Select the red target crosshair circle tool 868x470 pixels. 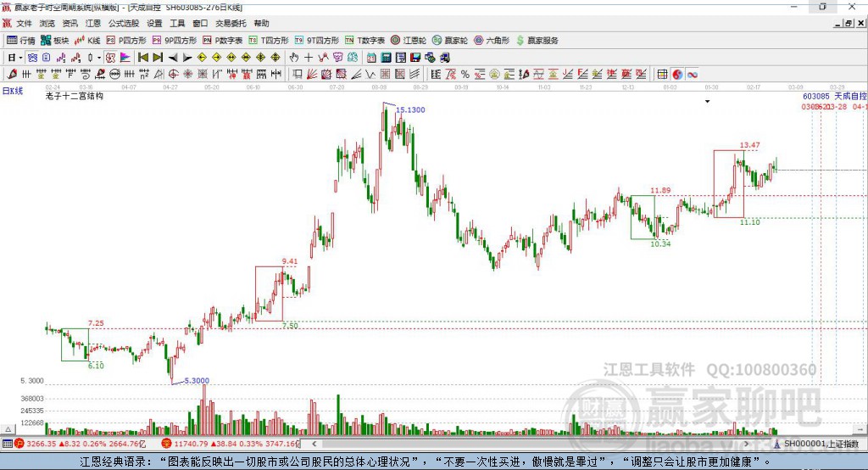[173, 75]
